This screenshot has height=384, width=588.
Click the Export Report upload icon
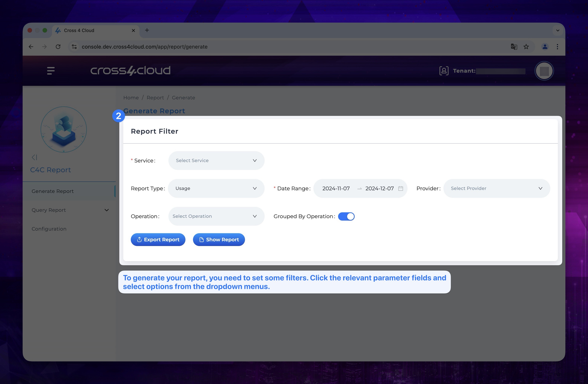coord(139,239)
